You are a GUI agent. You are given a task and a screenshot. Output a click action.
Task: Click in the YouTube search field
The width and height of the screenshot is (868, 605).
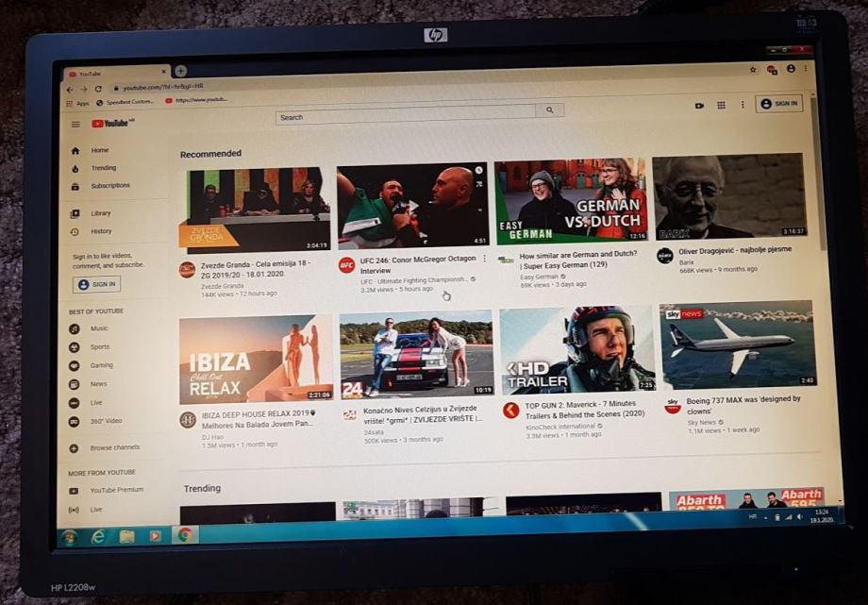tap(405, 115)
